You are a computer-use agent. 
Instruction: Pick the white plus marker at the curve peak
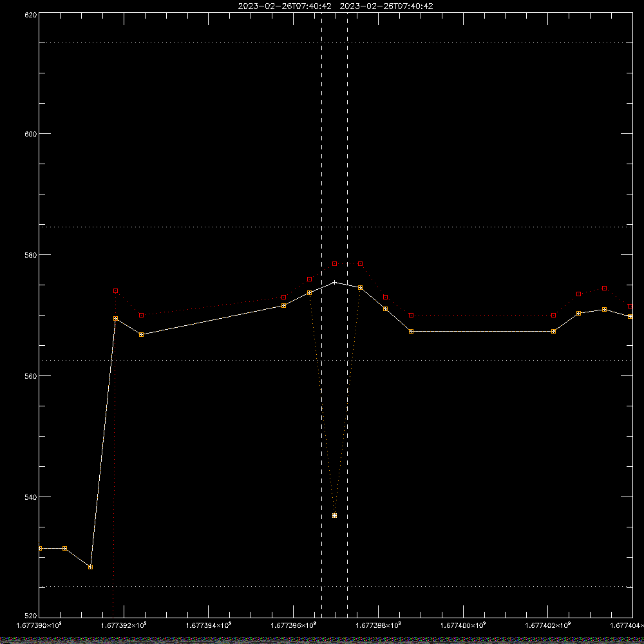coord(335,283)
